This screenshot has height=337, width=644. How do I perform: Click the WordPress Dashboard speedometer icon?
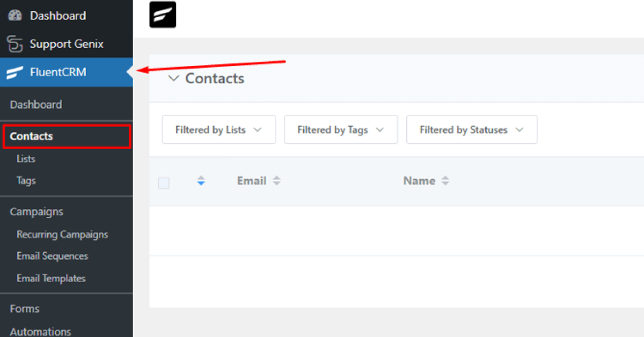click(14, 15)
